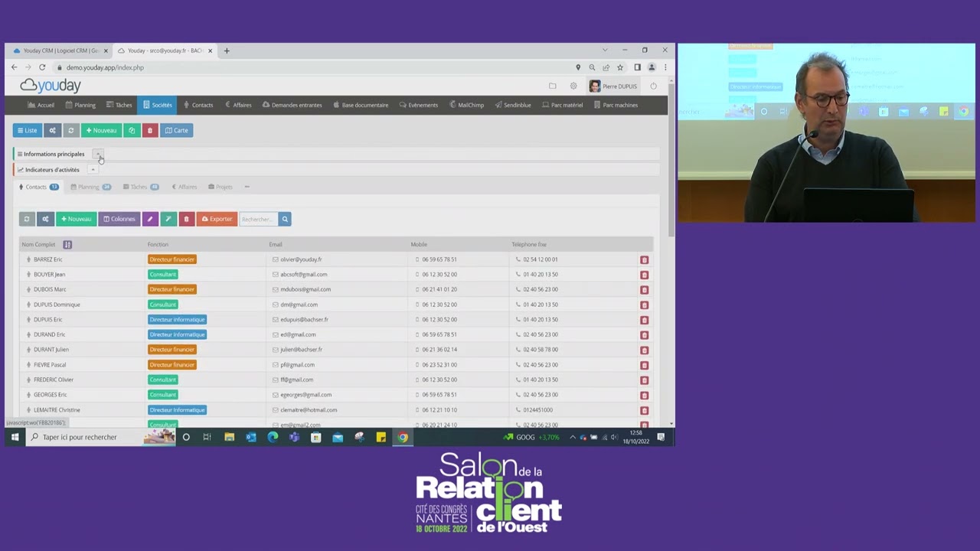Open contacts list gears settings
This screenshot has width=980, height=551.
(x=45, y=219)
